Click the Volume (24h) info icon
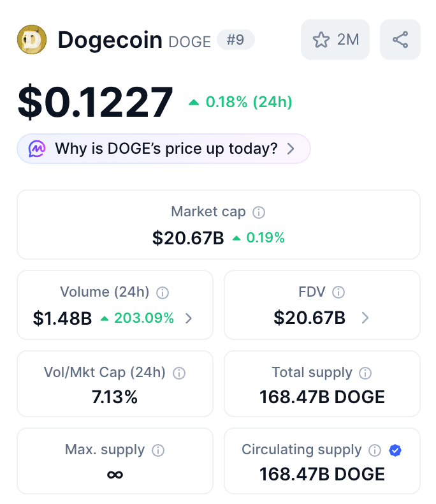The width and height of the screenshot is (436, 504). click(x=163, y=293)
